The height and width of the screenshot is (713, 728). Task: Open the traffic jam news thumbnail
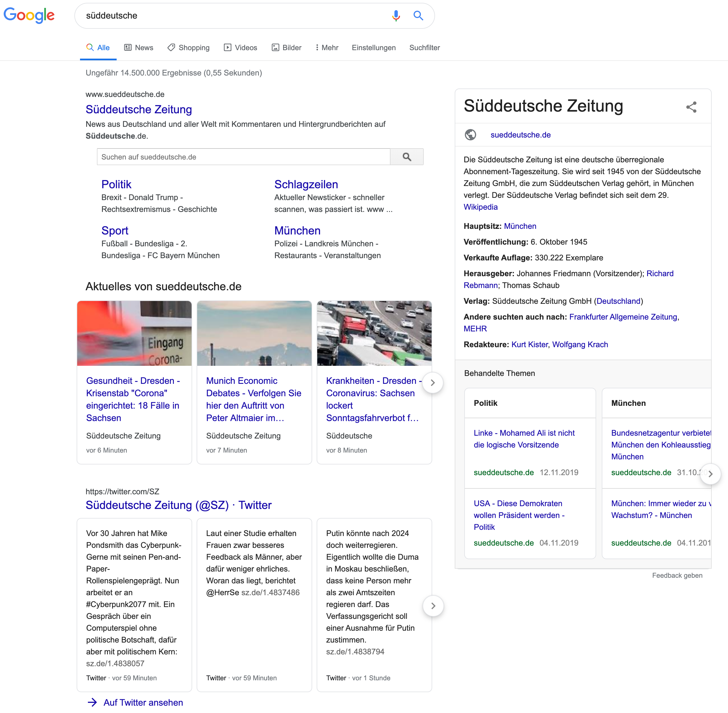[374, 333]
